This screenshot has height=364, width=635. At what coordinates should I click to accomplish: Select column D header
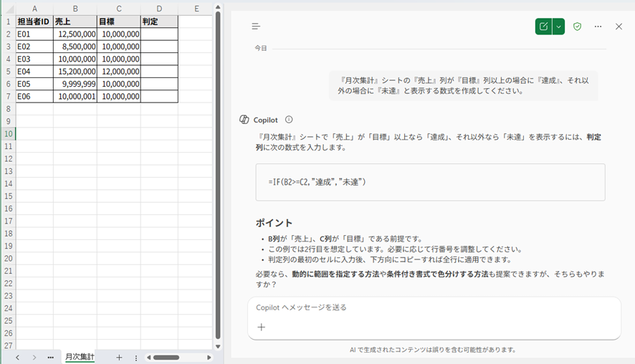pos(159,9)
